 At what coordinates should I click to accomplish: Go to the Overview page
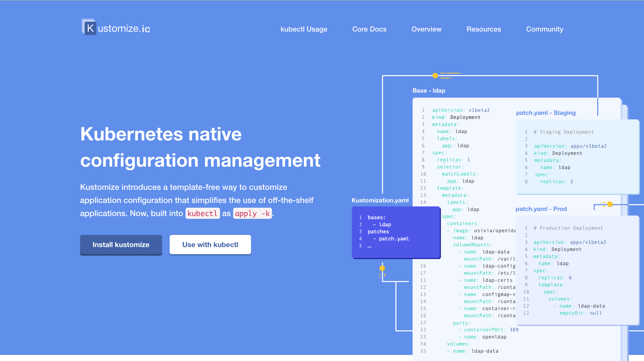(426, 29)
